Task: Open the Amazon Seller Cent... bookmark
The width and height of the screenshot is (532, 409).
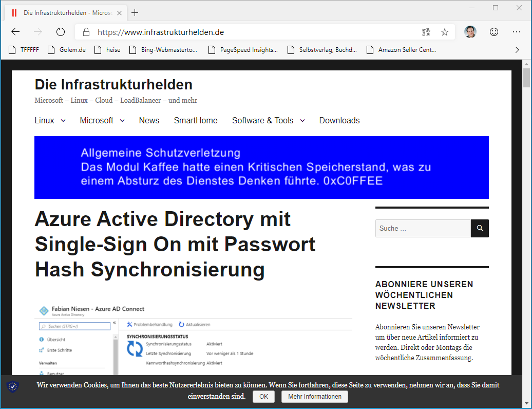Action: pyautogui.click(x=402, y=50)
